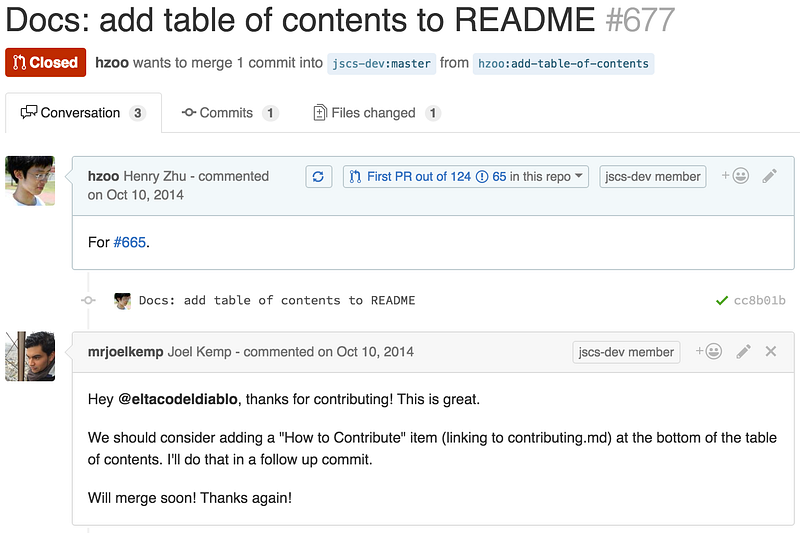
Task: Click the commit node icon on the timeline
Action: (x=88, y=300)
